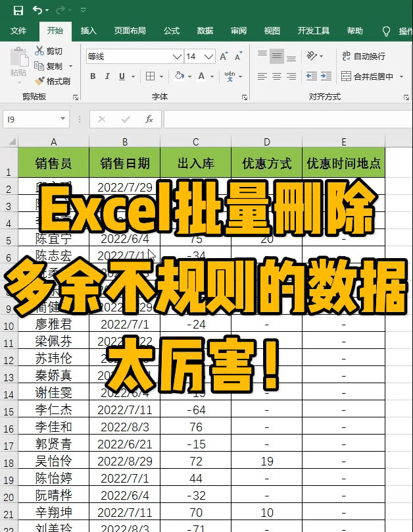Open the 对齐方式 dialog launcher
This screenshot has height=532, width=413.
point(406,97)
